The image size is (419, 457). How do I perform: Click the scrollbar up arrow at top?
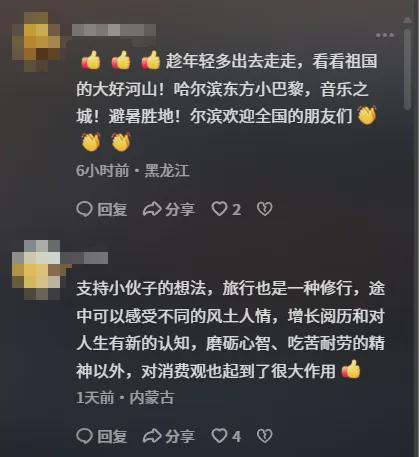coord(407,21)
